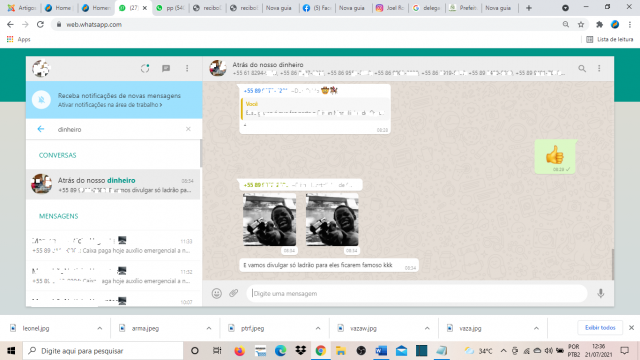The height and width of the screenshot is (360, 640).
Task: Switch to the 'Prefeit' tab
Action: pyautogui.click(x=463, y=8)
